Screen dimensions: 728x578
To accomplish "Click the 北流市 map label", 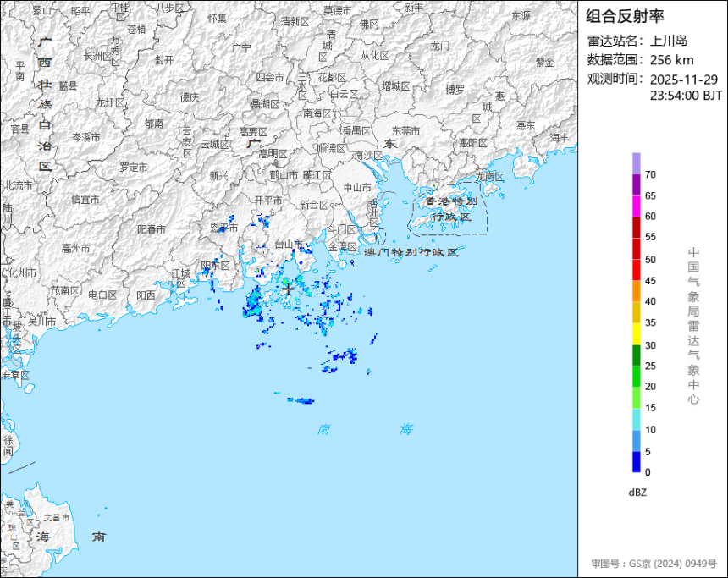I will pyautogui.click(x=19, y=185).
